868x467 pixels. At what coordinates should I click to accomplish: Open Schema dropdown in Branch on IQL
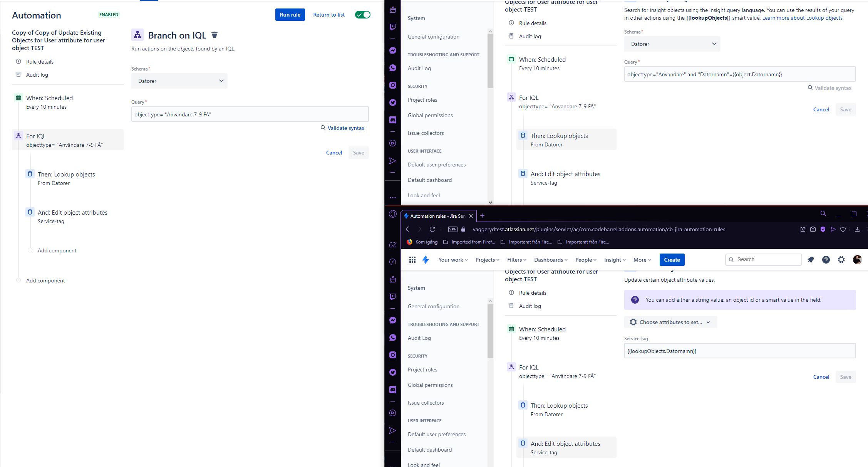(x=179, y=81)
